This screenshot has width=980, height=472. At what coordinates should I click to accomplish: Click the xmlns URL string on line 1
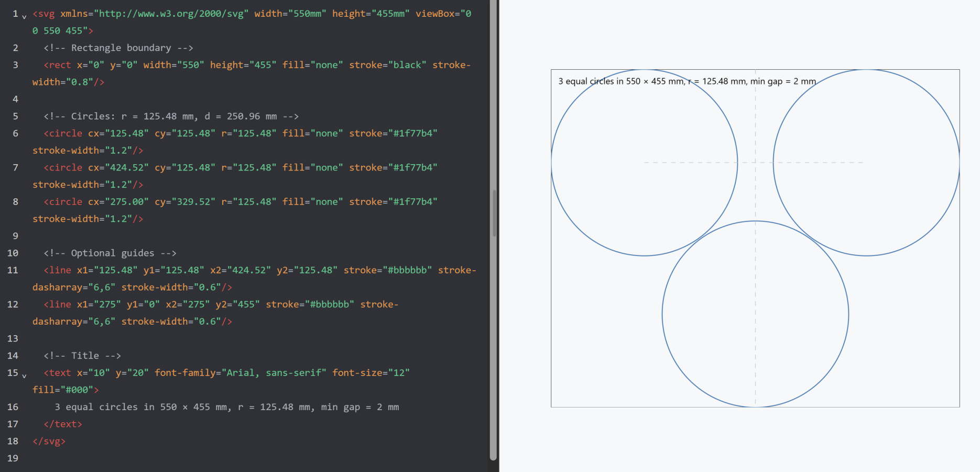pos(171,14)
